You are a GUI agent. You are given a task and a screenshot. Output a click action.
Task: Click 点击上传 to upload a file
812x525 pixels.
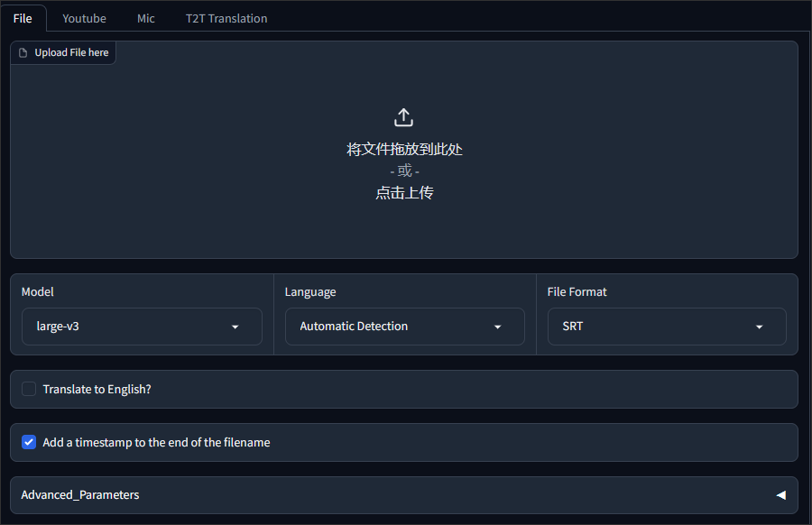pyautogui.click(x=404, y=193)
